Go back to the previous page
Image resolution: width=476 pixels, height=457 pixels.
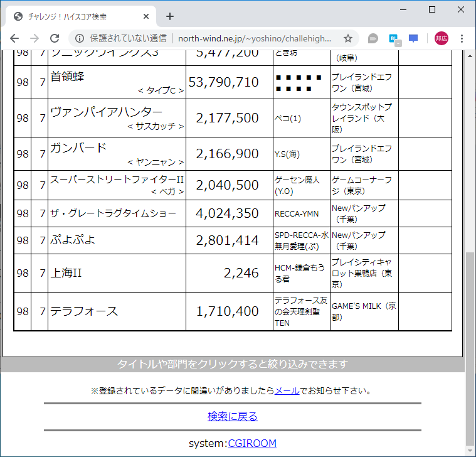[14, 38]
